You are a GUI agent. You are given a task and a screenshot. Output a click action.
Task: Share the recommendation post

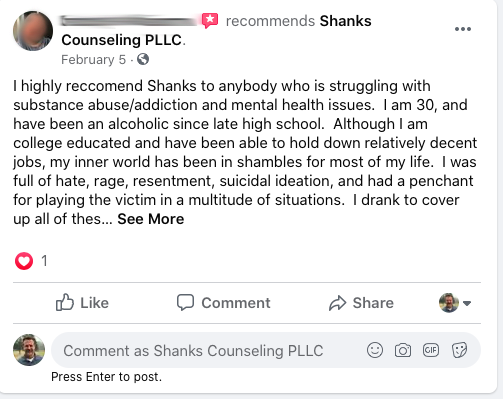click(x=361, y=303)
